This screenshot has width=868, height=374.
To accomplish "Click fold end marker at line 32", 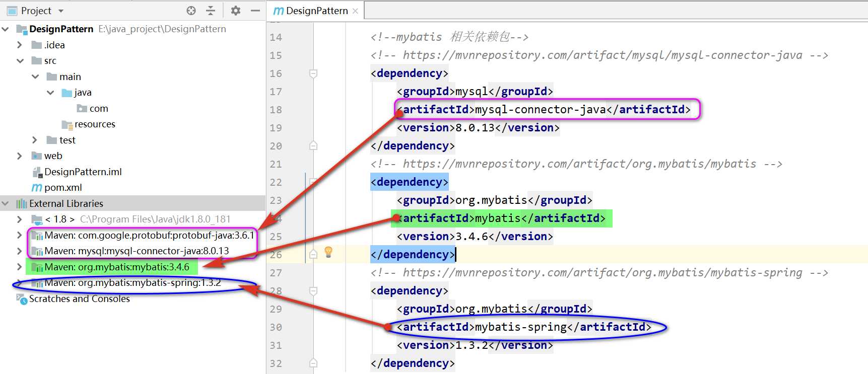I will 313,363.
